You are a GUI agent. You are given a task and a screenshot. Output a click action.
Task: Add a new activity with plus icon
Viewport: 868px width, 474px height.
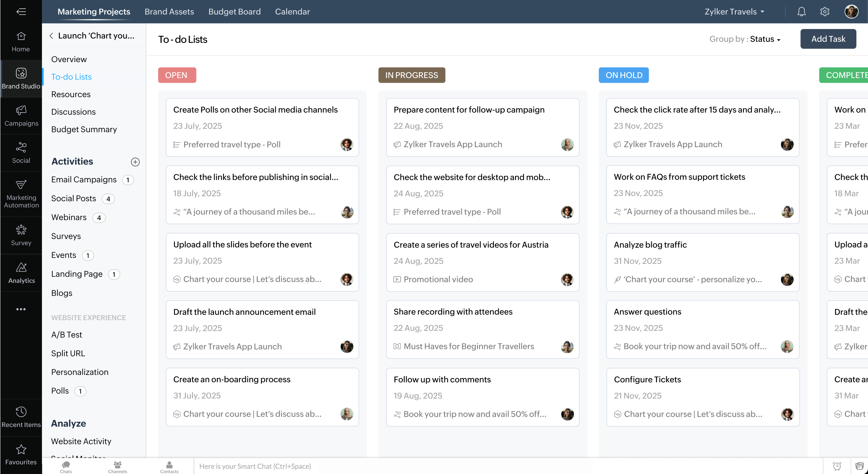point(135,162)
